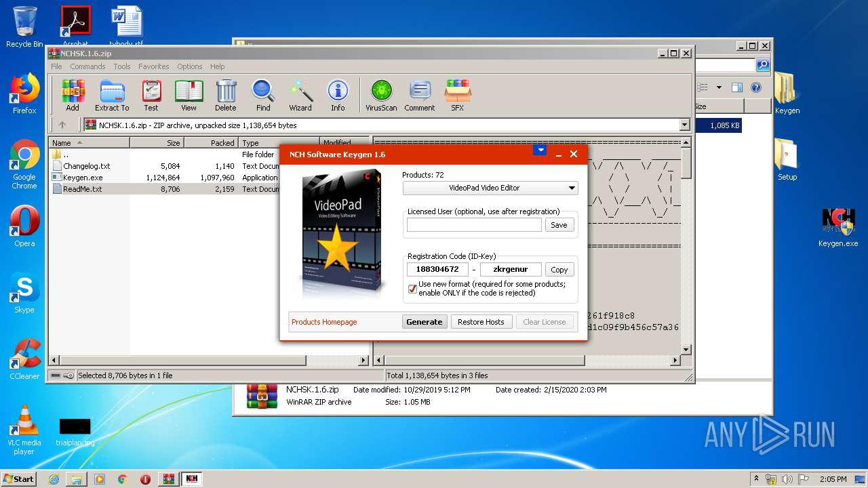Click the key field zkrgenur
868x488 pixels.
pos(511,269)
